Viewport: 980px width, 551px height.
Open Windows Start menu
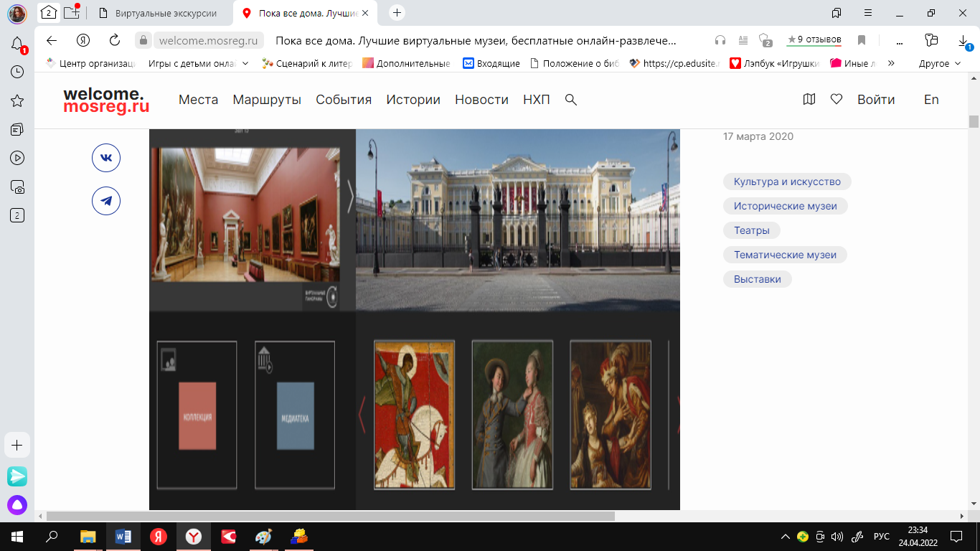pos(17,536)
